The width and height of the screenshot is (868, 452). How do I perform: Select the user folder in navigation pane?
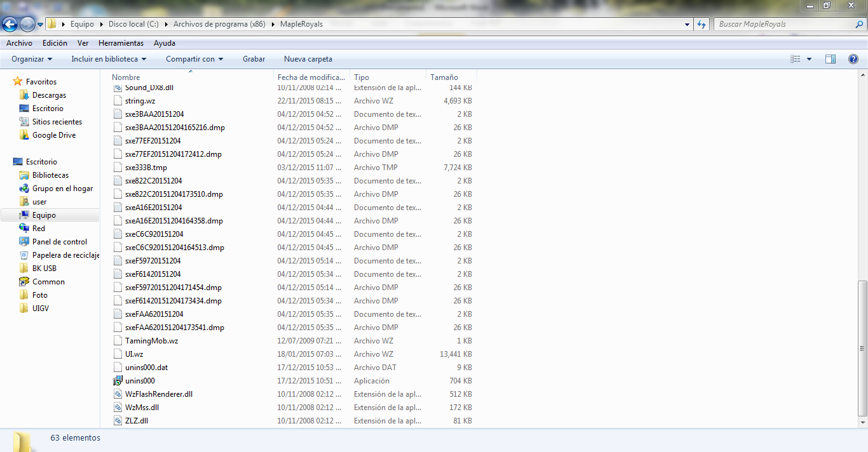click(x=39, y=202)
